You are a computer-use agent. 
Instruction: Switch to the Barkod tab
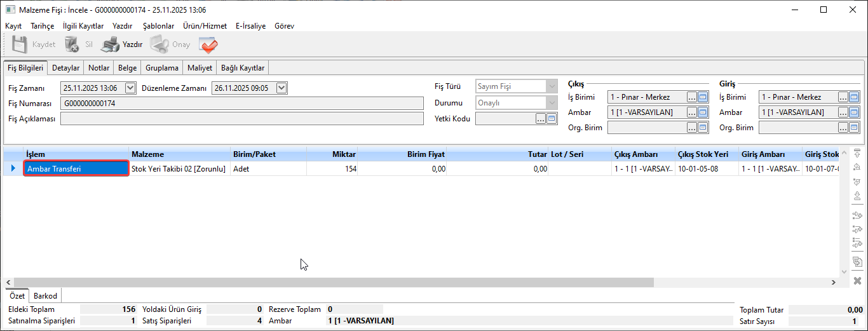click(45, 296)
